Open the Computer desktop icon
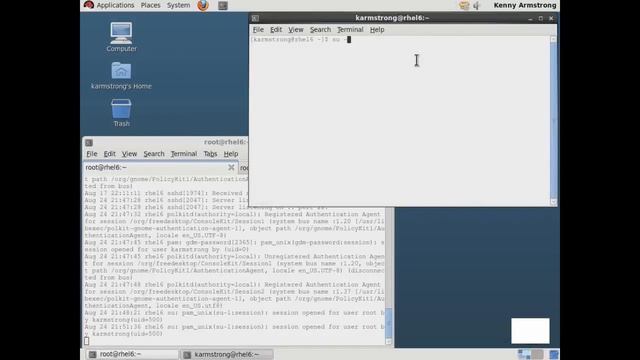 click(121, 37)
